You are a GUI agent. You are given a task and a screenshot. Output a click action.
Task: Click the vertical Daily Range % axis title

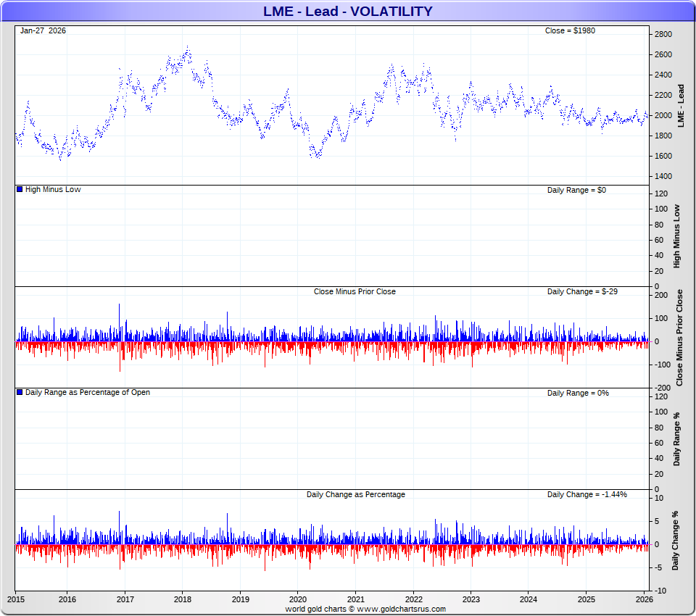[677, 438]
